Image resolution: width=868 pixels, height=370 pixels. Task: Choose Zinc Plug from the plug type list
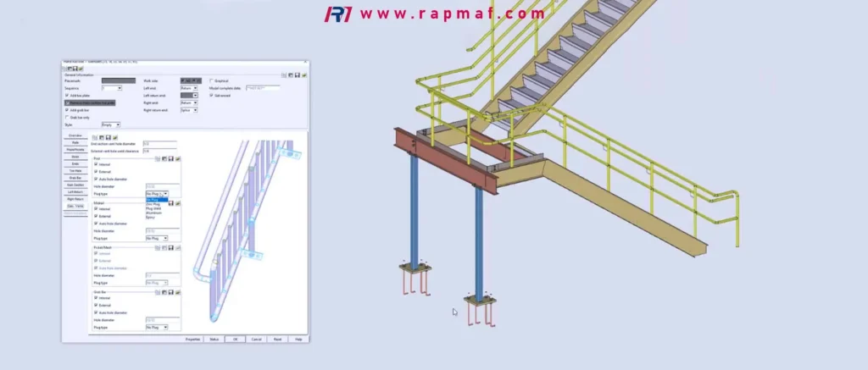[153, 204]
